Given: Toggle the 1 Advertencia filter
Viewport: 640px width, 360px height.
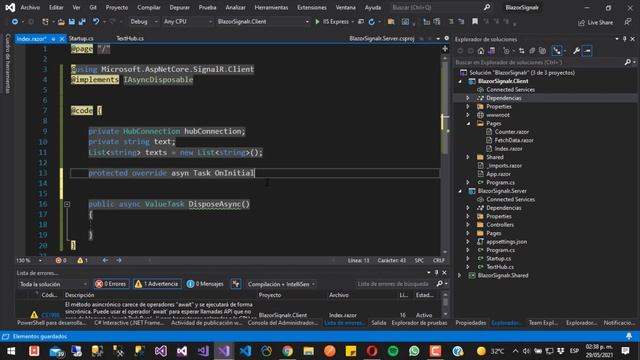Looking at the screenshot, I should point(157,284).
